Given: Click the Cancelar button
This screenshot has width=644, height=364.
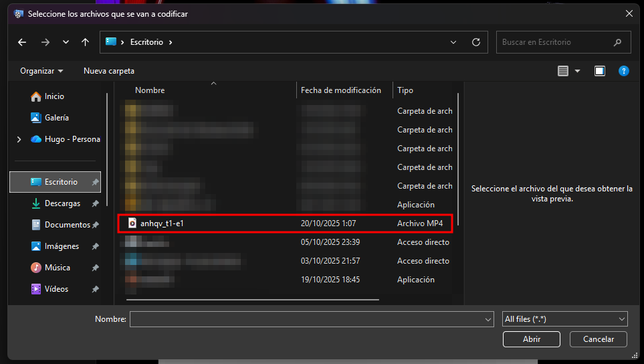Looking at the screenshot, I should click(599, 339).
